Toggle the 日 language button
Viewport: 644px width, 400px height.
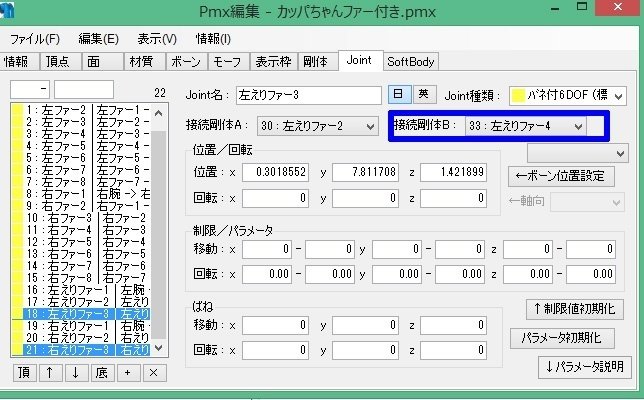coord(400,94)
